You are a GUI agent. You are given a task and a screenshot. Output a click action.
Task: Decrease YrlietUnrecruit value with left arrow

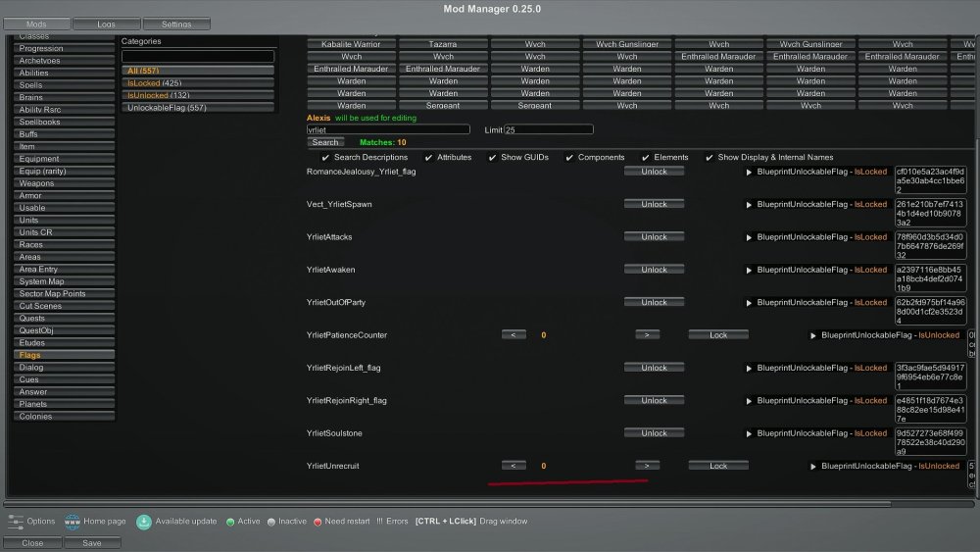[514, 466]
